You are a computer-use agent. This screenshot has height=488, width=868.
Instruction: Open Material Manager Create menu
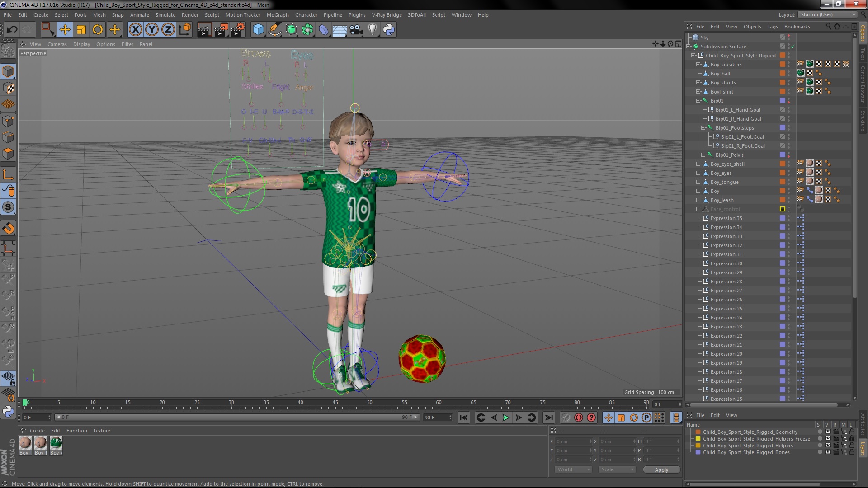(x=37, y=431)
